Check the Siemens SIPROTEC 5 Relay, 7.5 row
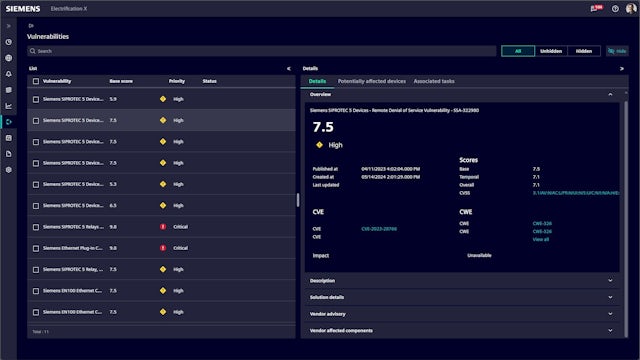The width and height of the screenshot is (640, 360). [36, 269]
